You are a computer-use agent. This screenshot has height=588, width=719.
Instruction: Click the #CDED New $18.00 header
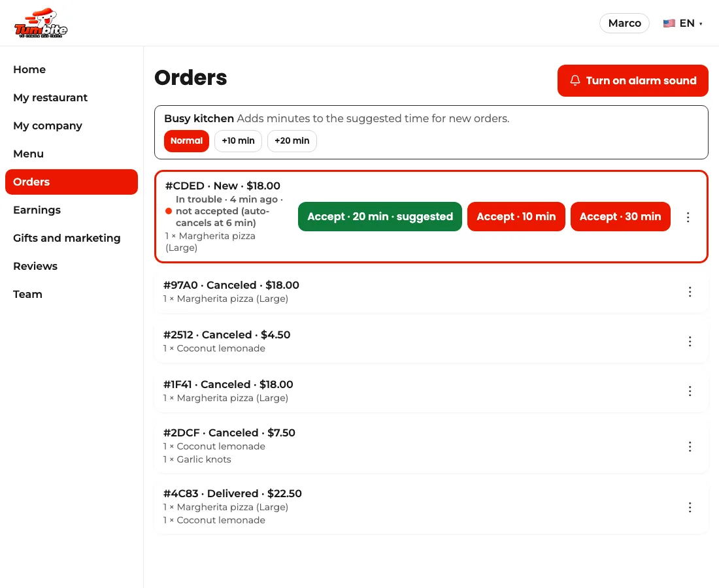click(222, 186)
